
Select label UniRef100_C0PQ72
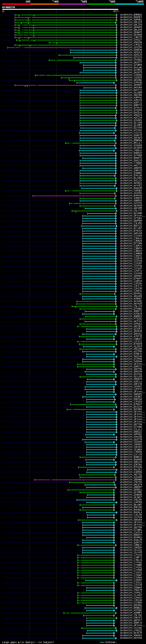[131, 45]
